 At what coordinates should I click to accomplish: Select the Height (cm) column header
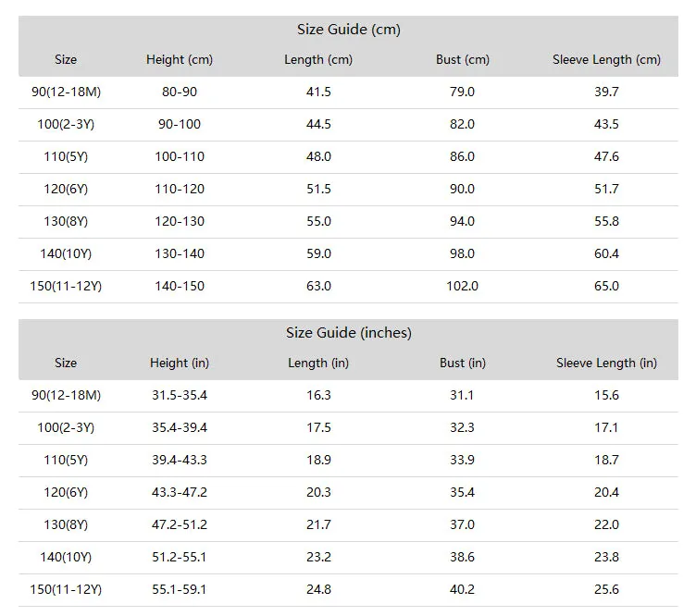(180, 59)
